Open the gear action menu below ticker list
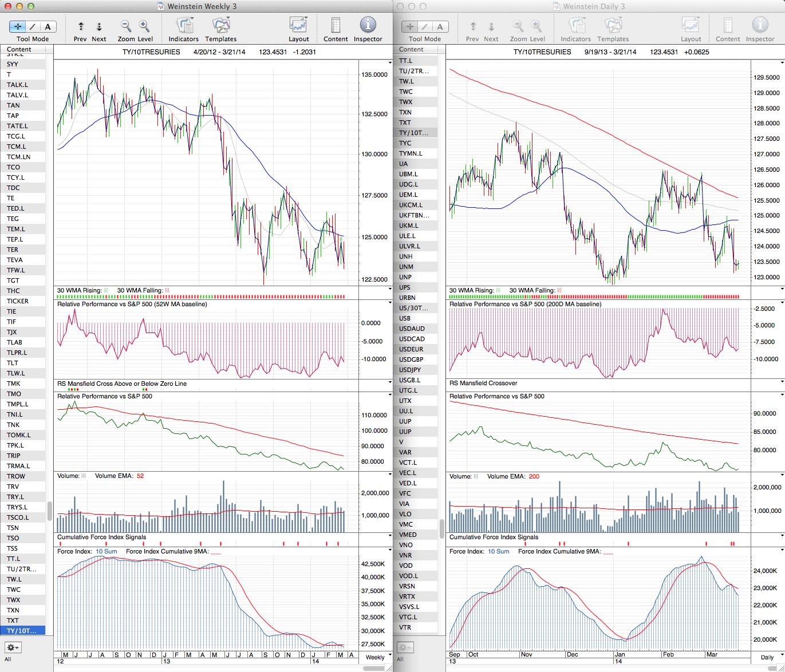 point(13,647)
